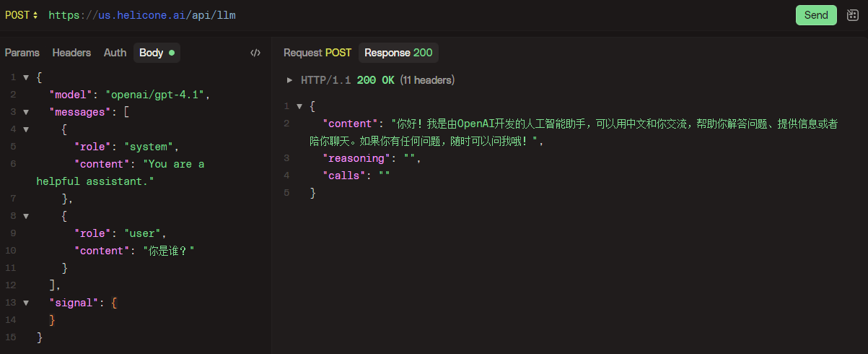This screenshot has height=354, width=868.
Task: Switch to the Params tab
Action: point(22,53)
